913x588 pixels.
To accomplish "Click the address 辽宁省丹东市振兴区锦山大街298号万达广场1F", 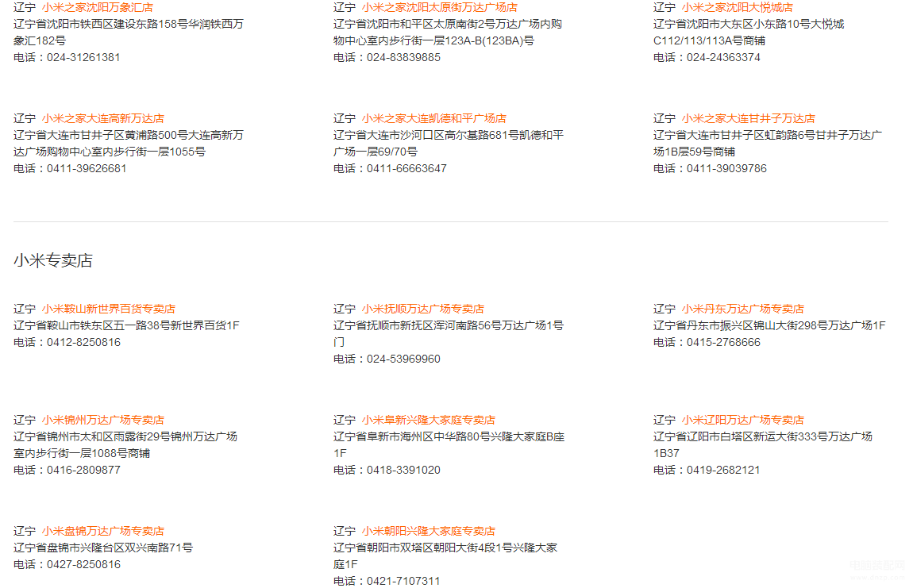I will [769, 326].
